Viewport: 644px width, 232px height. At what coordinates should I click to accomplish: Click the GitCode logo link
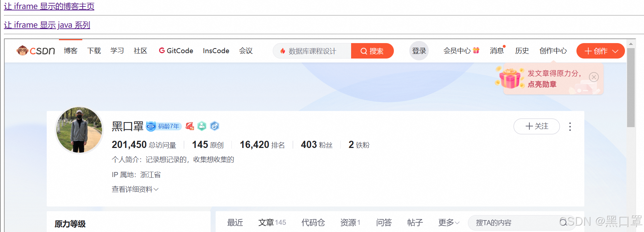point(176,51)
